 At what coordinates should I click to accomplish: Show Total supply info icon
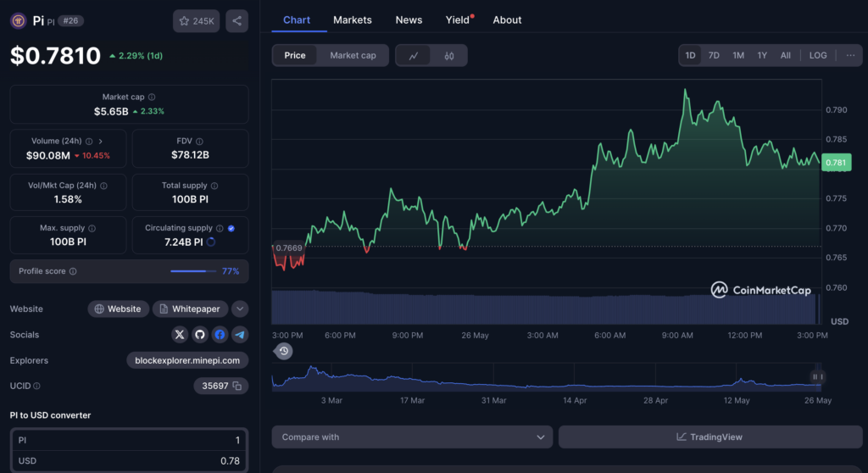click(214, 186)
